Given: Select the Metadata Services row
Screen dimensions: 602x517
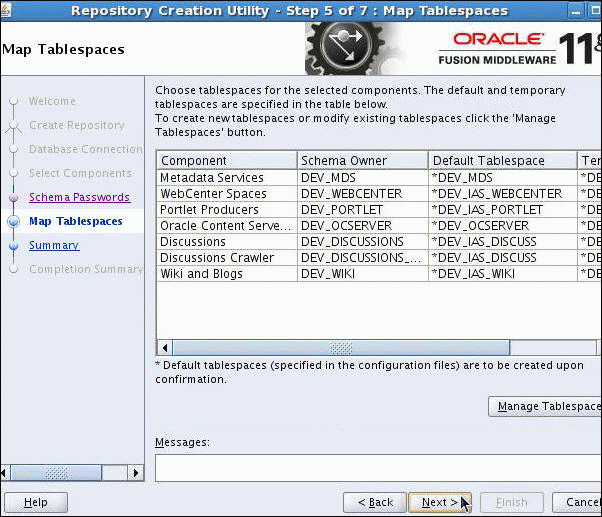Looking at the screenshot, I should 379,178.
